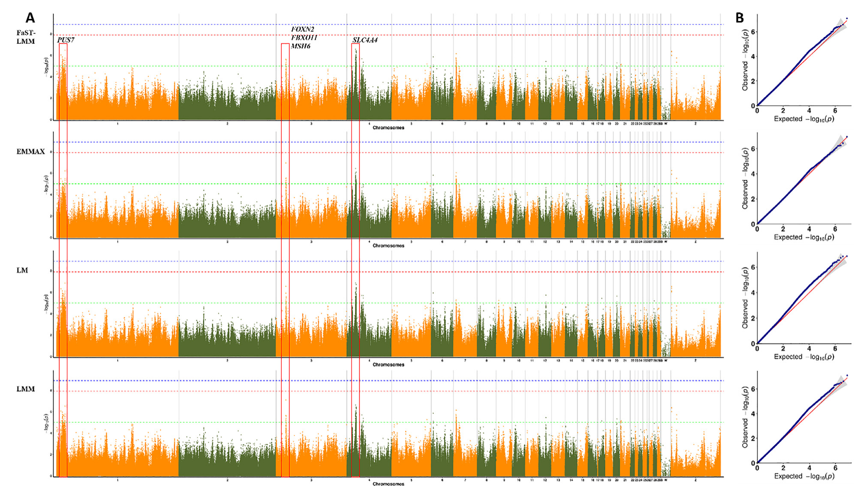Click the panel A letter label
The image size is (868, 494).
pyautogui.click(x=30, y=18)
